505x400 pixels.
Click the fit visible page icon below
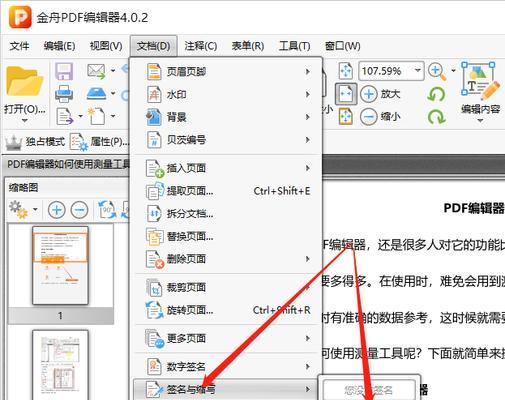tap(346, 116)
